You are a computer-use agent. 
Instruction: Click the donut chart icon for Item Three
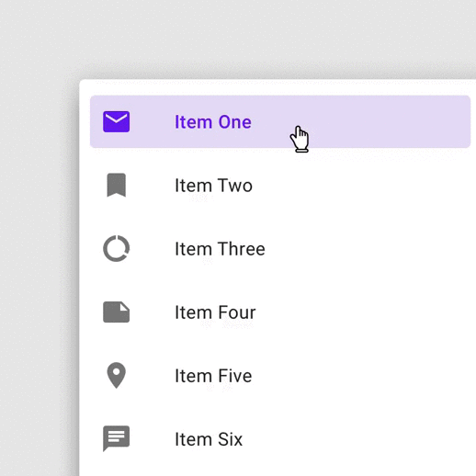[116, 248]
